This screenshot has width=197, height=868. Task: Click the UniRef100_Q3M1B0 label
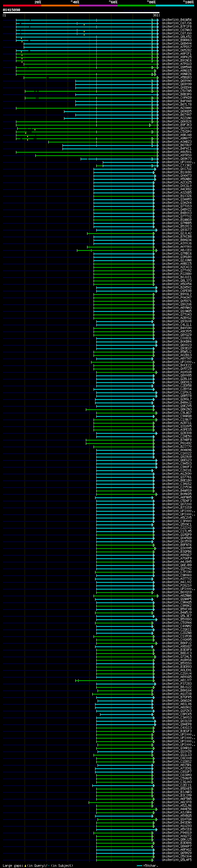click(177, 257)
